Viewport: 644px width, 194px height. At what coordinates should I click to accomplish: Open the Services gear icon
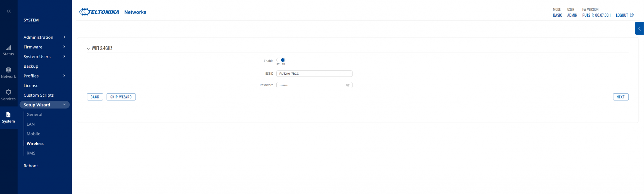(8, 92)
